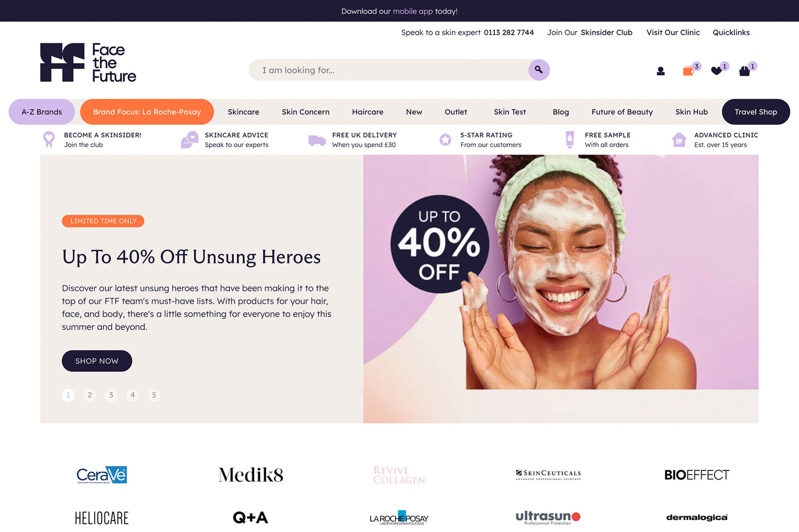This screenshot has width=799, height=532.
Task: Switch to carousel slide 3
Action: click(x=111, y=395)
